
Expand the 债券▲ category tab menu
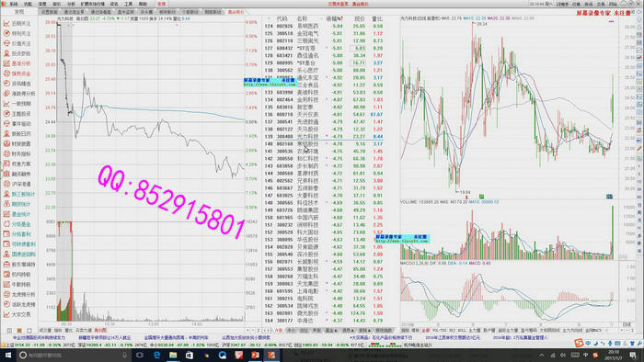349,331
